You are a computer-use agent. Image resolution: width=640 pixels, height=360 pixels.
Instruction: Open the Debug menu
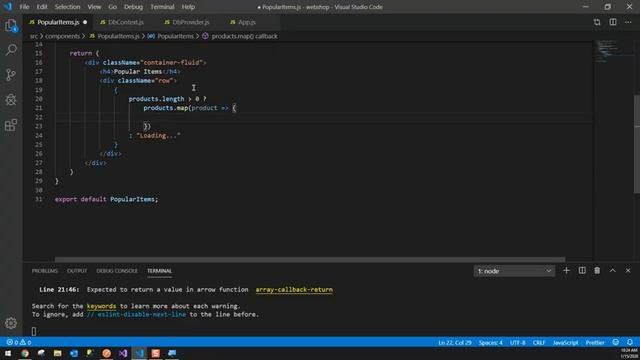pyautogui.click(x=133, y=7)
